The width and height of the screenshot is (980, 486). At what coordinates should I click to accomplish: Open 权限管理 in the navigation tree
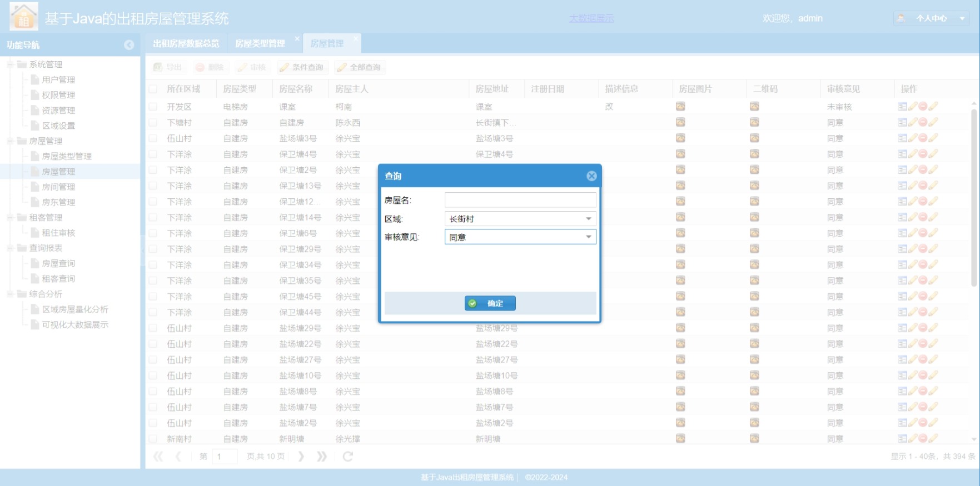58,95
